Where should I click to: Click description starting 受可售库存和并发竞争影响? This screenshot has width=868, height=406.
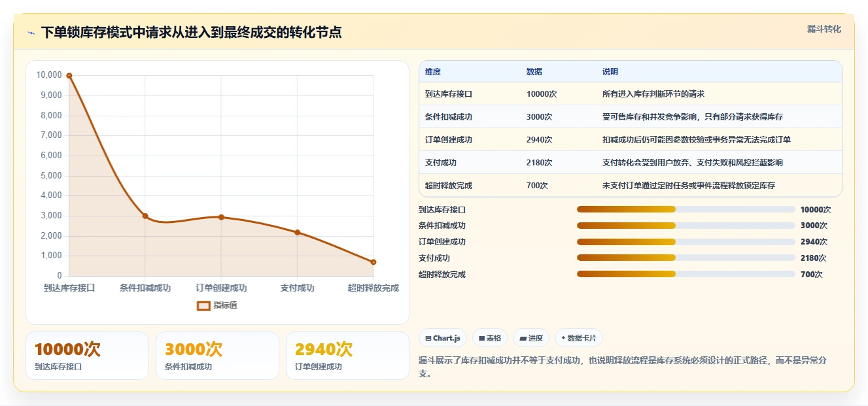pos(693,117)
